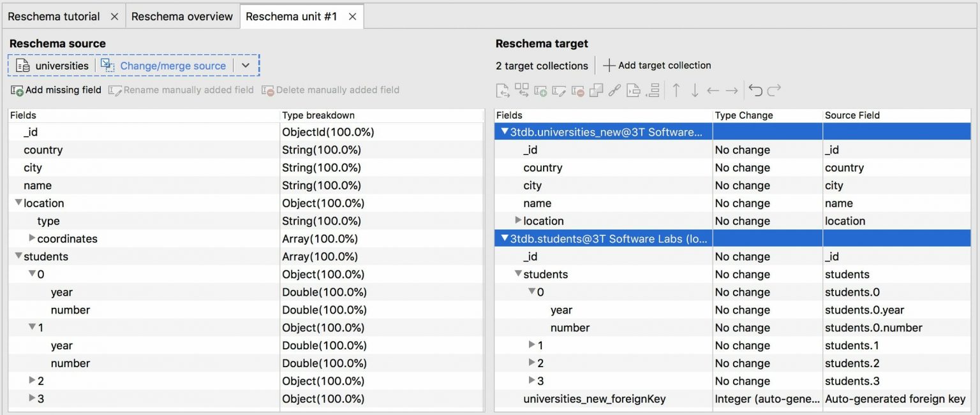Screen dimensions: 980x415
Task: Click the Delete manually added field icon
Action: point(271,90)
